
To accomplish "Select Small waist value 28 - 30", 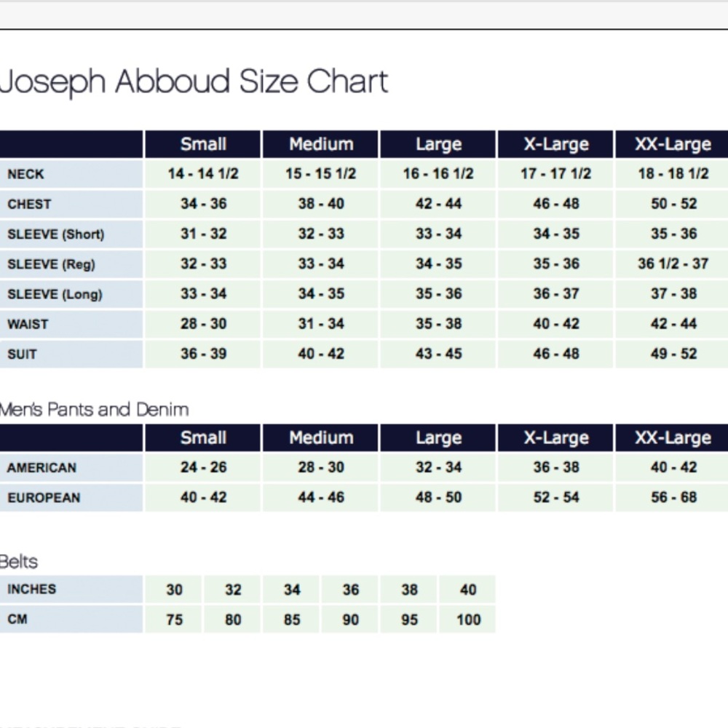I will coord(203,324).
